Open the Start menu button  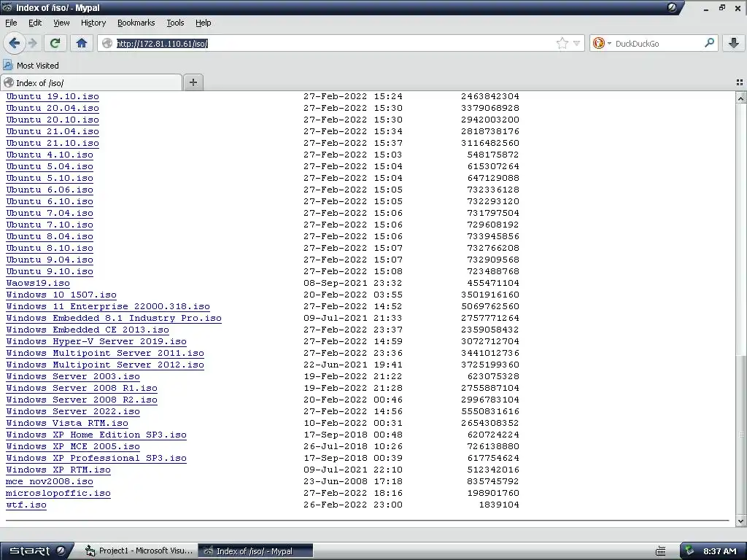(x=36, y=551)
